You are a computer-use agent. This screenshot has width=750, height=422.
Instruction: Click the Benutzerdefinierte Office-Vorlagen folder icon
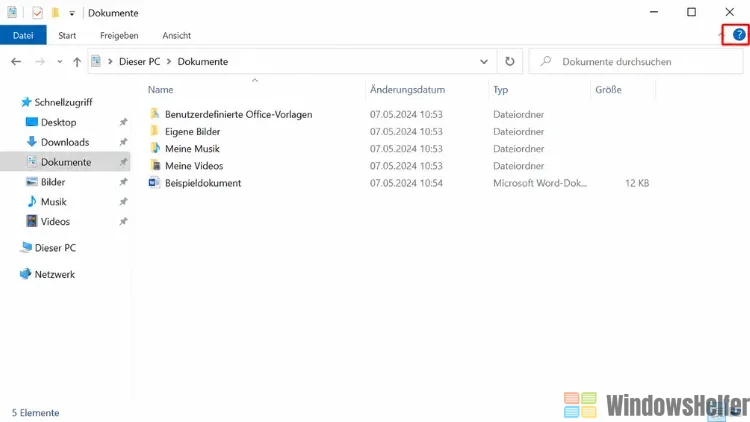154,113
